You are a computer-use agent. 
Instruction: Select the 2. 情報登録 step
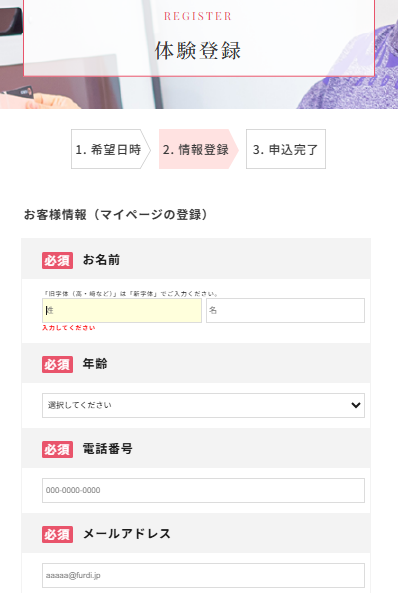[199, 149]
